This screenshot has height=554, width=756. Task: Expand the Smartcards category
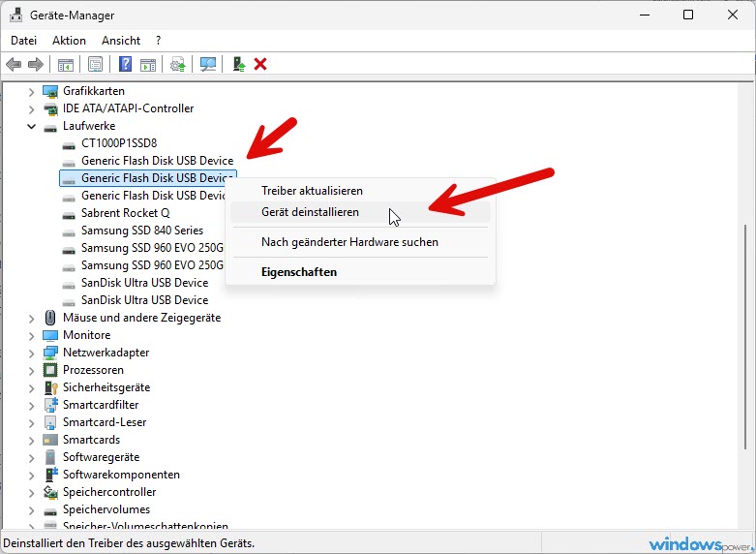click(x=31, y=440)
